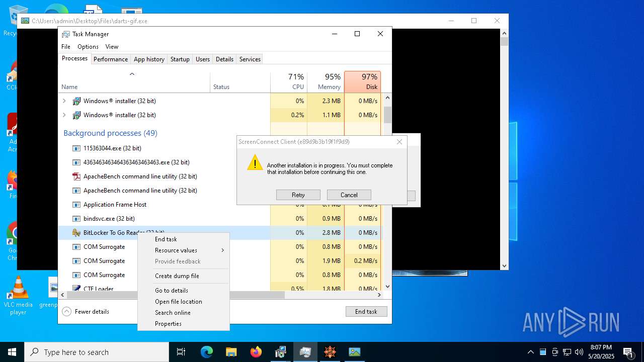Click the taskbar search box

tap(97, 352)
